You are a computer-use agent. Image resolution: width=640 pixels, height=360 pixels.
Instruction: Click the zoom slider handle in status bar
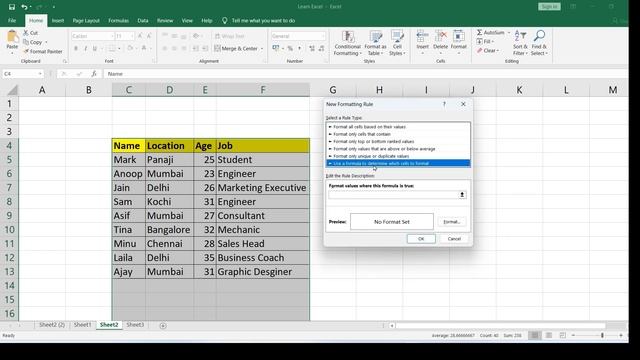pos(602,335)
